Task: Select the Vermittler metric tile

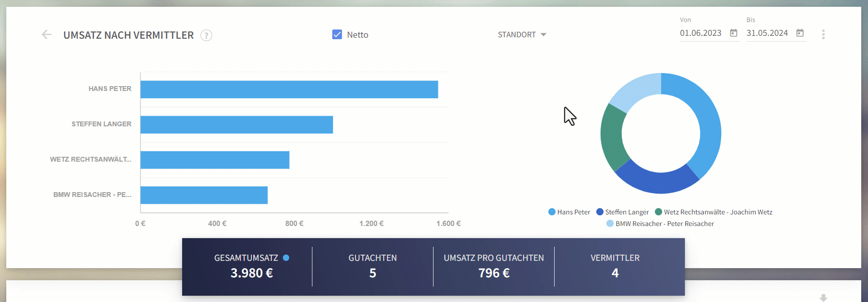Action: [615, 266]
